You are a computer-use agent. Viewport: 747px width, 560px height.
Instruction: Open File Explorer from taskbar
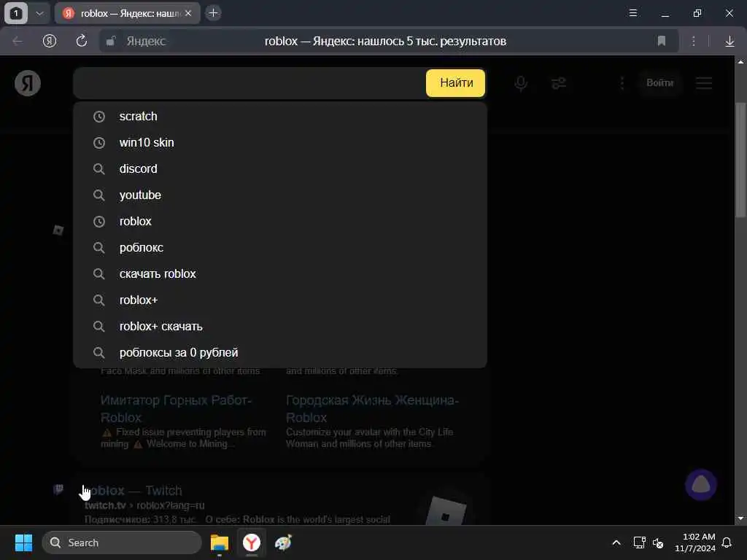click(x=220, y=542)
